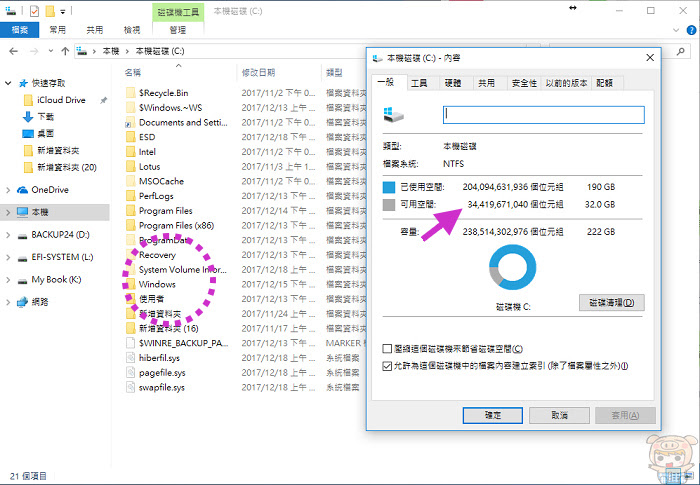Open the 檢視 ribbon tab

pyautogui.click(x=132, y=30)
